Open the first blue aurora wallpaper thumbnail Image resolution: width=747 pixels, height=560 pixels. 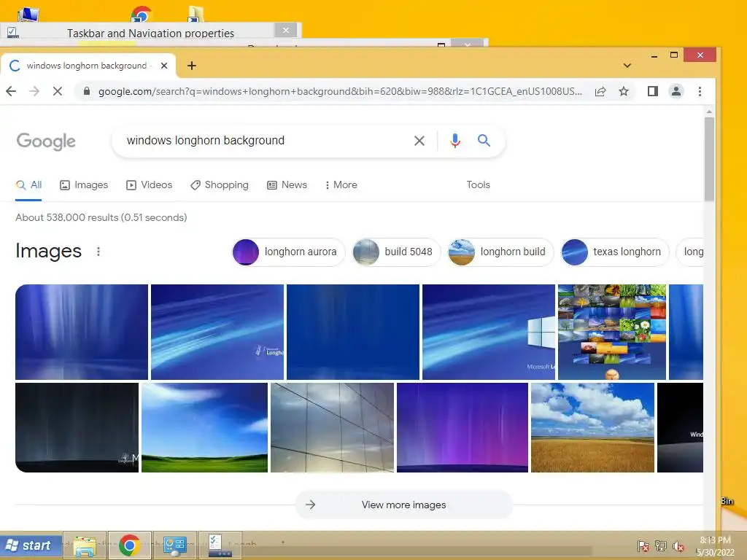tap(82, 332)
